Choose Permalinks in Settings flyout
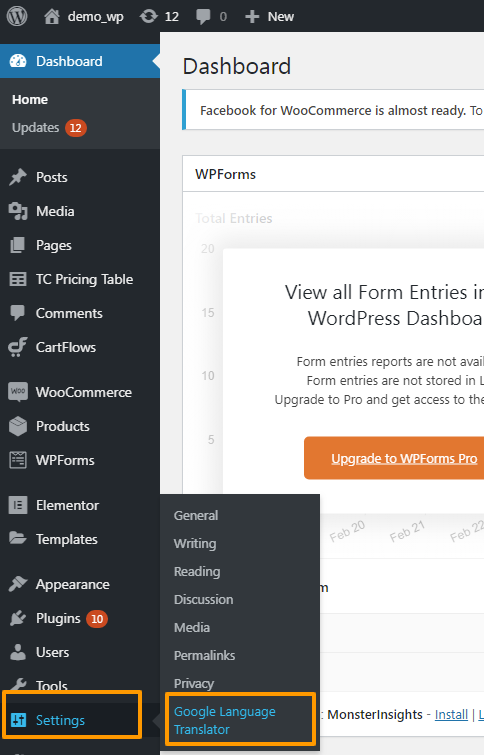The image size is (484, 755). (x=204, y=655)
